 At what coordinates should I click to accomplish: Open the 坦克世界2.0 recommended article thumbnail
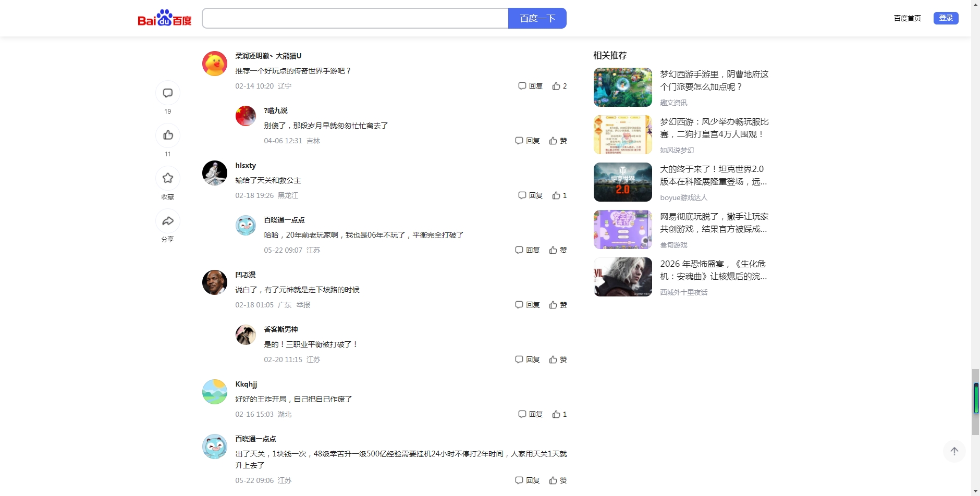pyautogui.click(x=622, y=182)
